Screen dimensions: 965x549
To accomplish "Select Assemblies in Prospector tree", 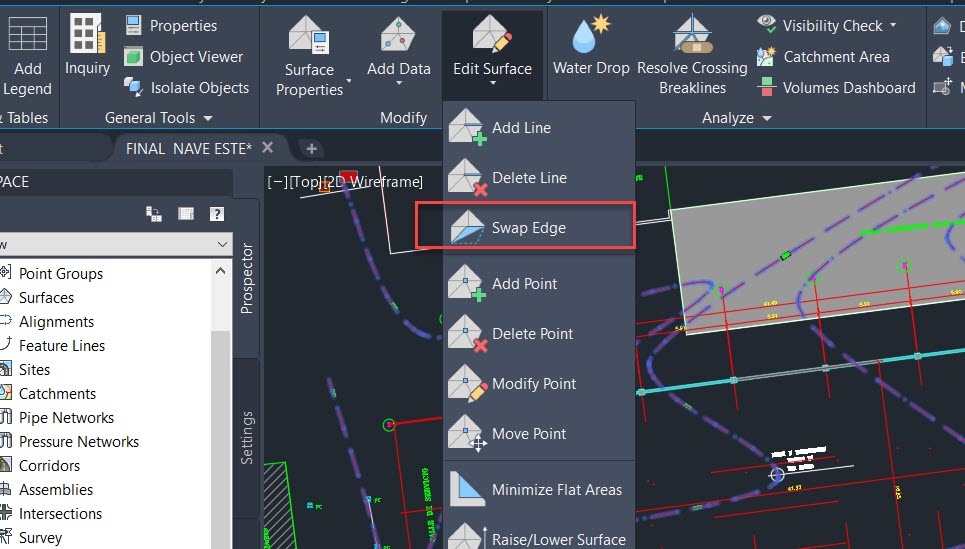I will (56, 489).
